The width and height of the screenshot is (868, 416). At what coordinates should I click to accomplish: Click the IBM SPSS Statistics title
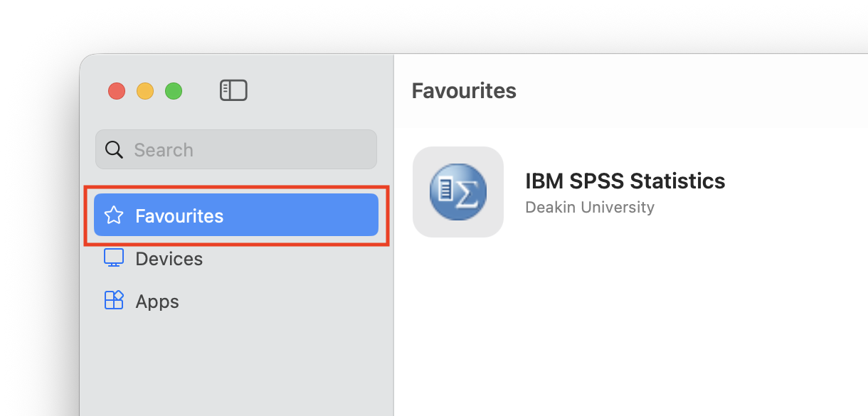pos(625,181)
